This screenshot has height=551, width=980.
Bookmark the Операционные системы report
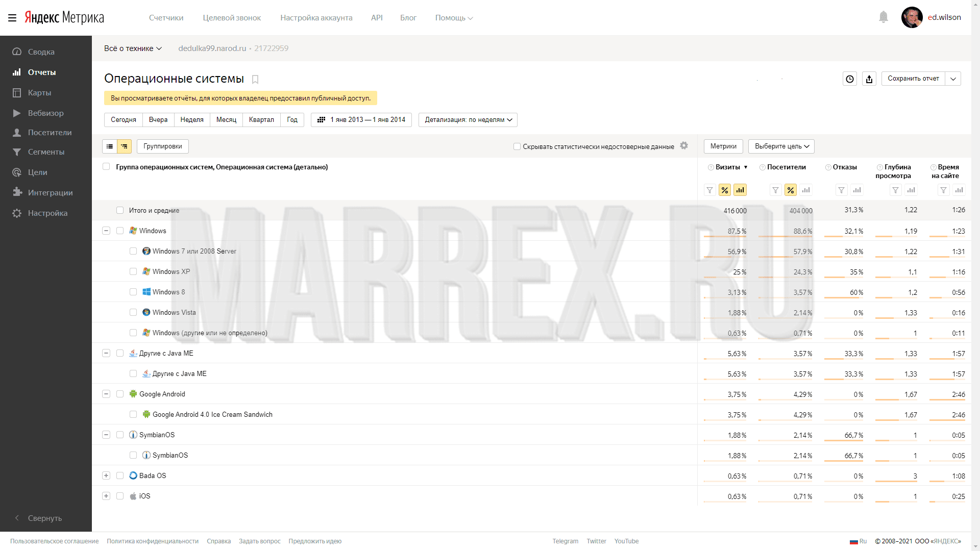[255, 79]
